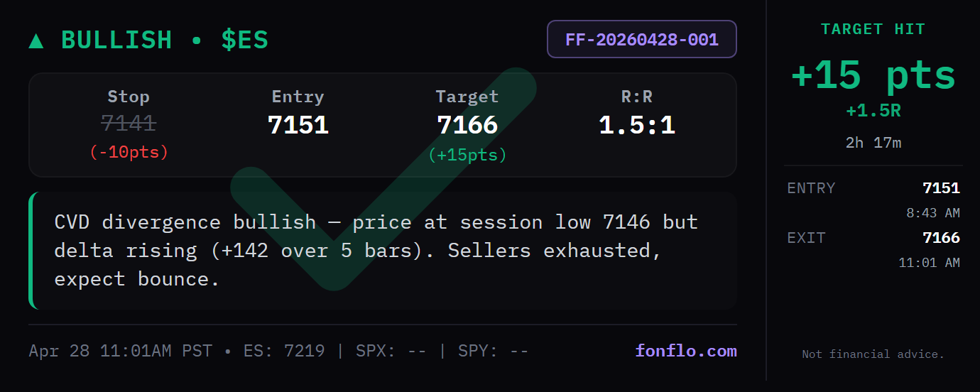Click the R:R ratio 1.5:1 value
The width and height of the screenshot is (980, 392).
click(636, 125)
